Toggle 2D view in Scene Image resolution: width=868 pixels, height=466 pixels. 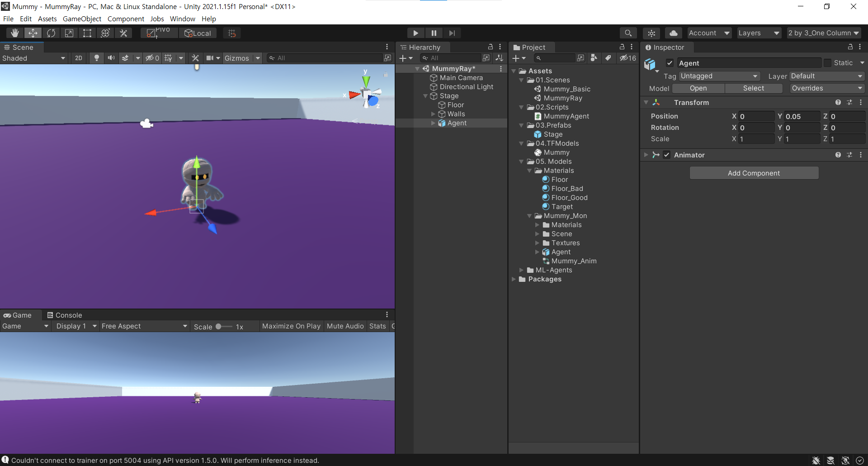(x=79, y=58)
